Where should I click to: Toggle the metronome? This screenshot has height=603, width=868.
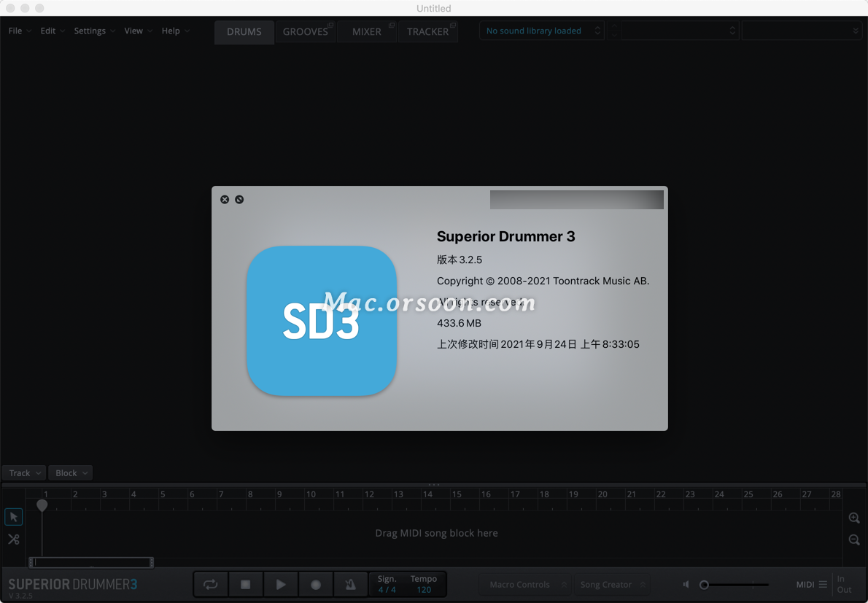coord(350,585)
